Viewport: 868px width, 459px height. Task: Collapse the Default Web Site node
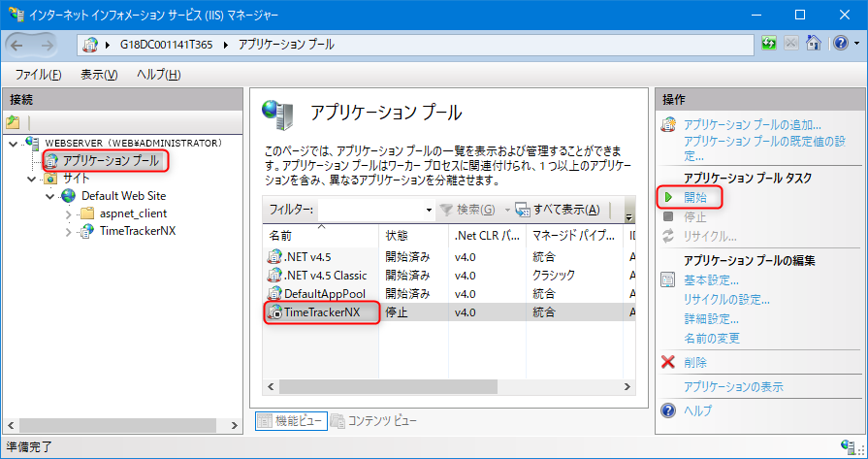(50, 197)
